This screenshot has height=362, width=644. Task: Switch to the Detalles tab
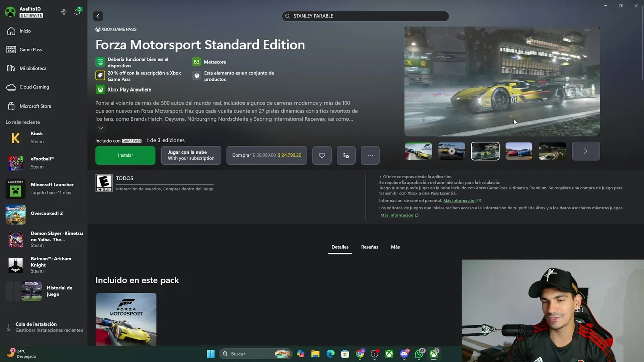click(340, 247)
